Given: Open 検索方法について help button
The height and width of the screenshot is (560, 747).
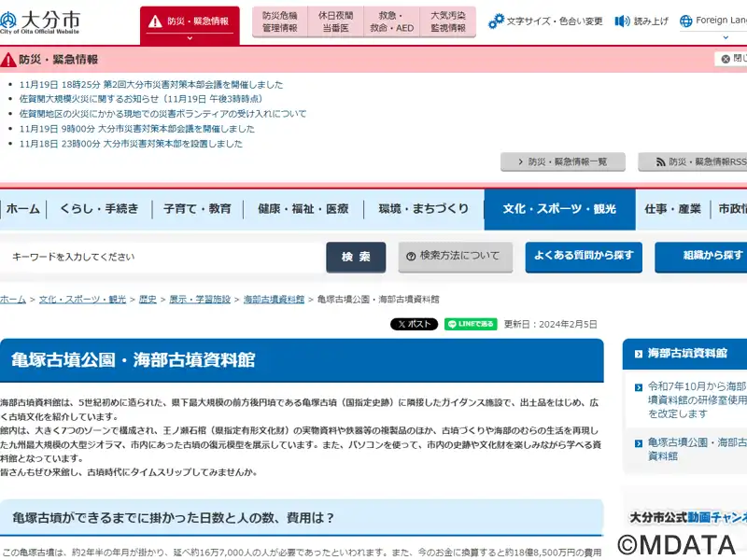Looking at the screenshot, I should pyautogui.click(x=456, y=258).
